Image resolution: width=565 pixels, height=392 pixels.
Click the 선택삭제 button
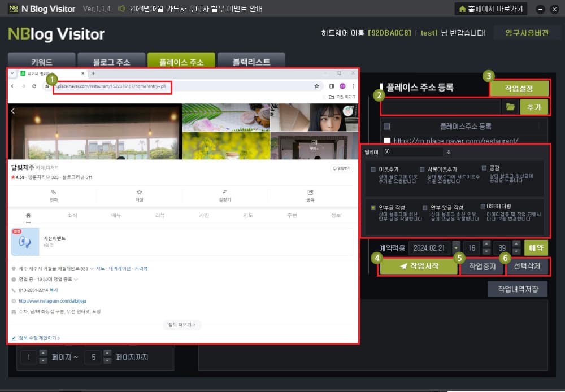(x=527, y=267)
